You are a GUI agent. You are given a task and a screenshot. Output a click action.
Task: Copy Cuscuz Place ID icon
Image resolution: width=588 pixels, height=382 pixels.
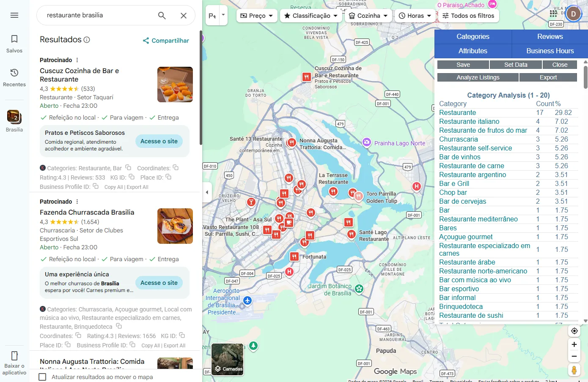[x=168, y=177]
